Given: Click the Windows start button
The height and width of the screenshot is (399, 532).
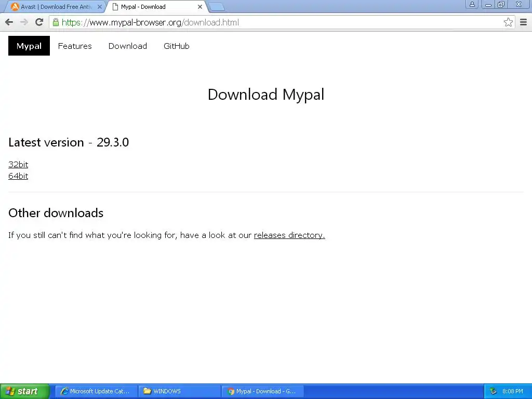Looking at the screenshot, I should (x=24, y=391).
